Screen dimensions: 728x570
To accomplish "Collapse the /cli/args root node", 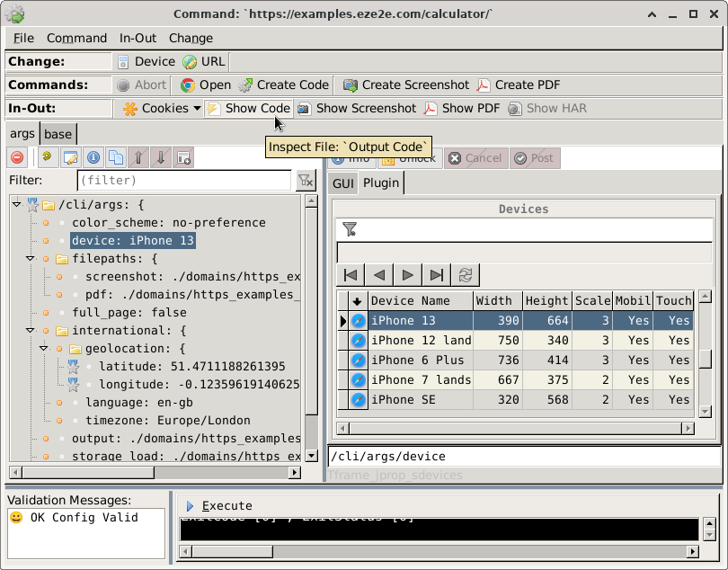I will [x=17, y=204].
